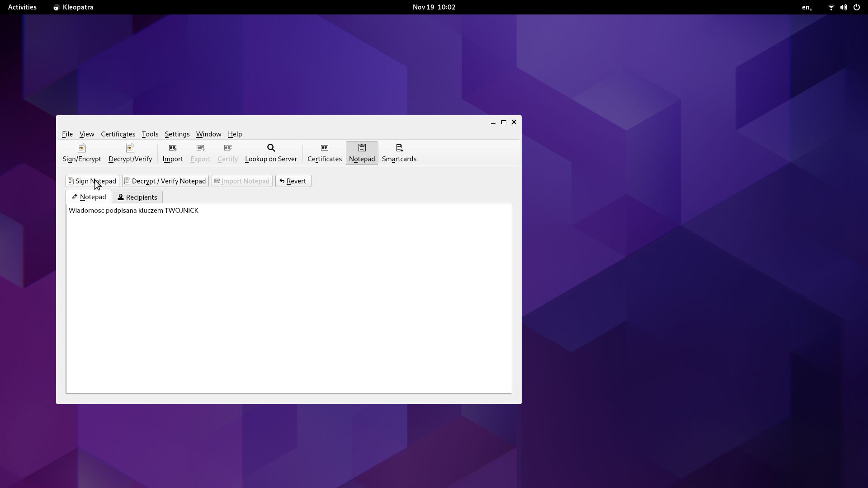This screenshot has height=488, width=868.
Task: Show the Certificates view
Action: (x=324, y=153)
